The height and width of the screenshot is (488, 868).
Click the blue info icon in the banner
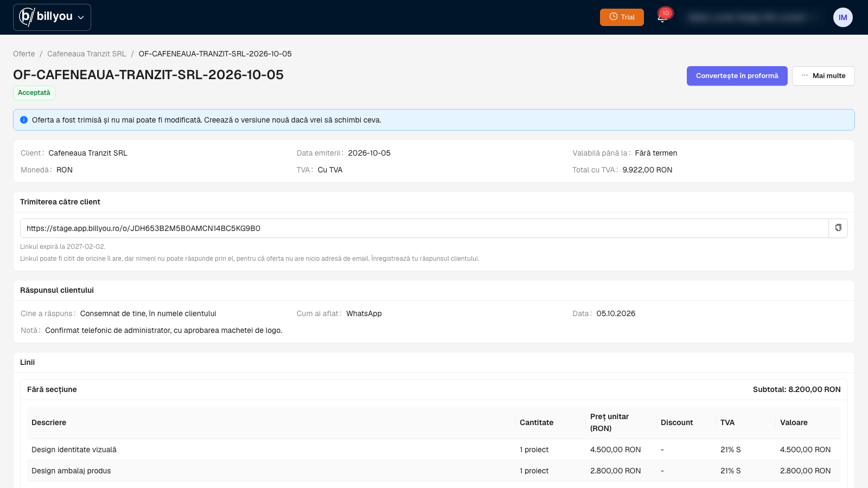24,120
